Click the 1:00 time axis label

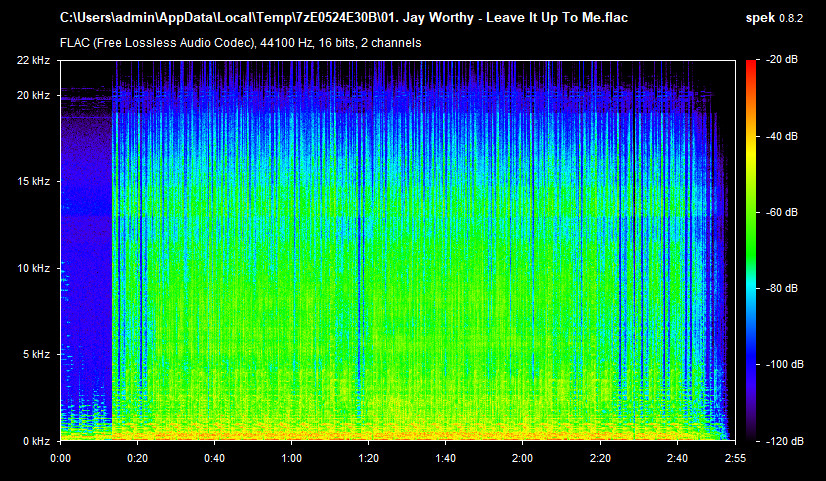click(x=291, y=458)
